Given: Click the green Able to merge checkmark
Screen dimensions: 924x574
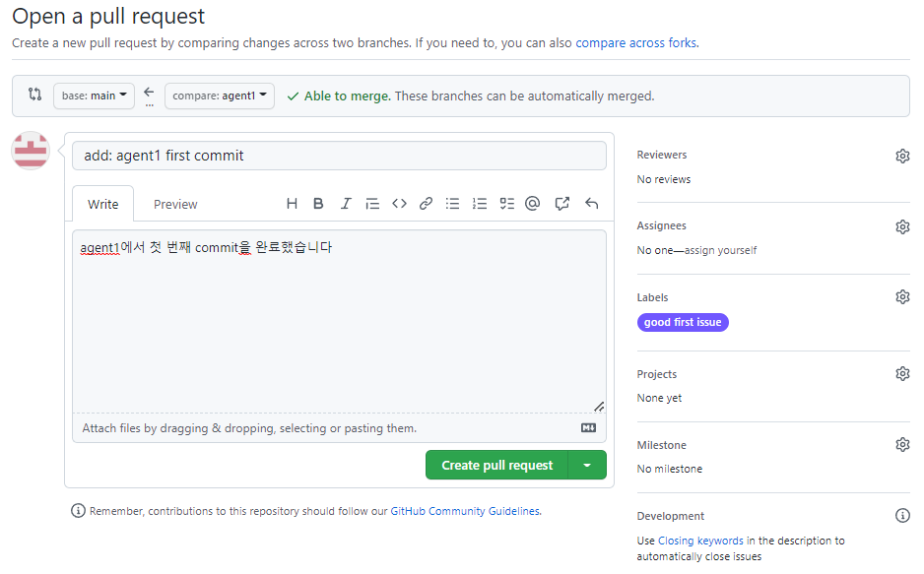Looking at the screenshot, I should [293, 96].
